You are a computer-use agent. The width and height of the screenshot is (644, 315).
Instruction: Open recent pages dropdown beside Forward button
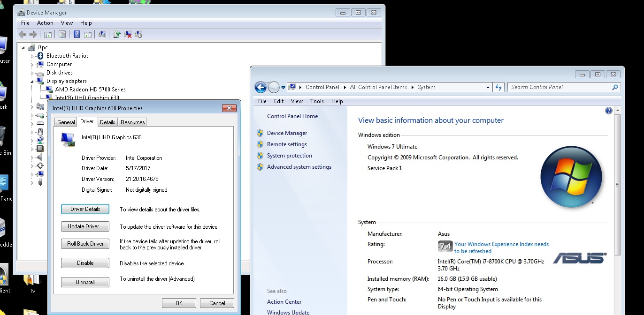(283, 87)
